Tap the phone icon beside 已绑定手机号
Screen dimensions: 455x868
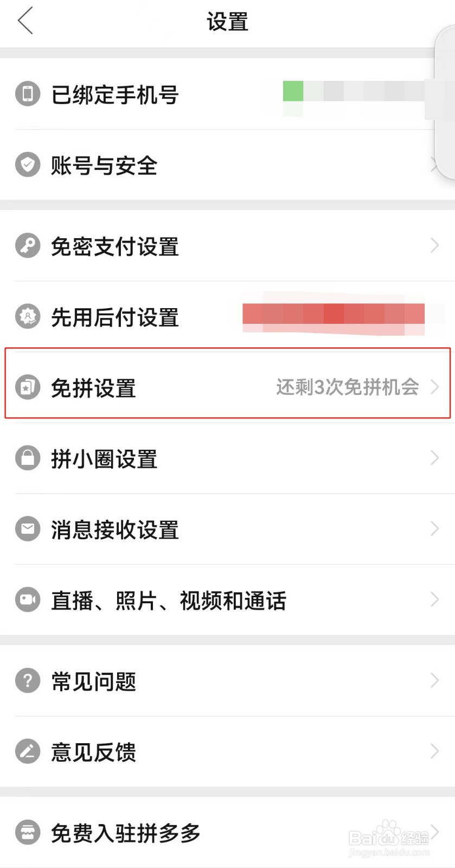[x=28, y=94]
